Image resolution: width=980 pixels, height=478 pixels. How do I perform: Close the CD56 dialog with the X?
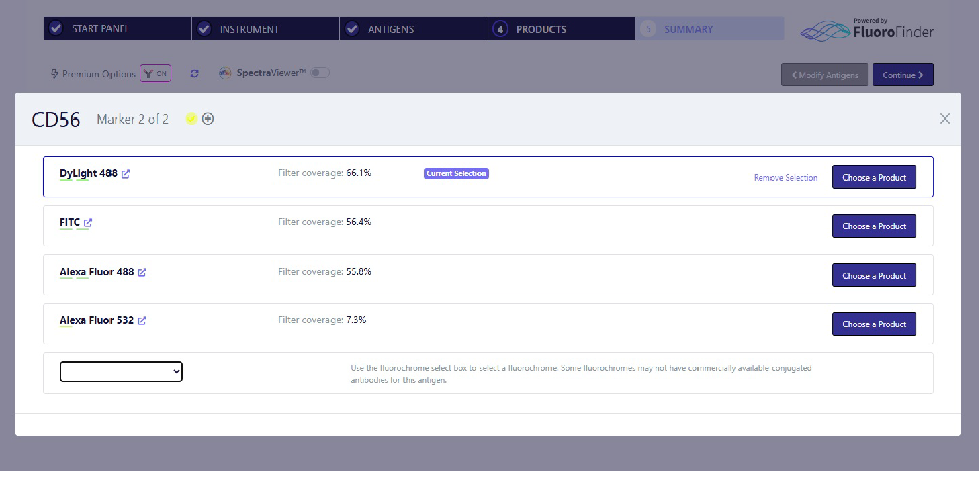click(944, 119)
